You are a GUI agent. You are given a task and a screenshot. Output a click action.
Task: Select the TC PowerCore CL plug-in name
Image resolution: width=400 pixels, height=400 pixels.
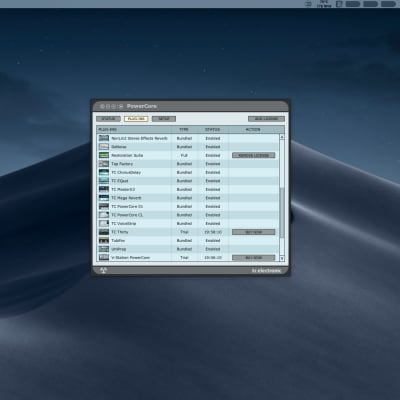[127, 215]
